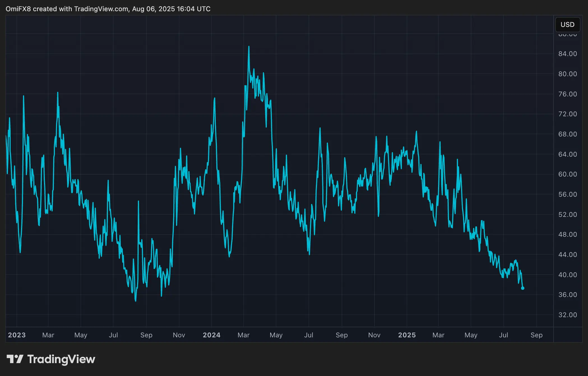The height and width of the screenshot is (376, 588).
Task: Click the 48.00 price scale value
Action: click(x=568, y=235)
